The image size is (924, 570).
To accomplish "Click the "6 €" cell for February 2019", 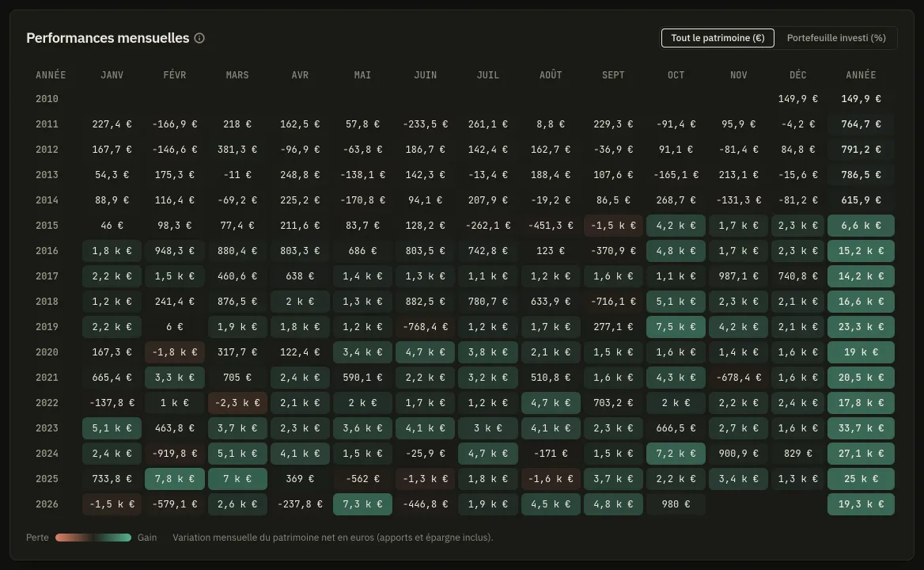I will (x=174, y=327).
